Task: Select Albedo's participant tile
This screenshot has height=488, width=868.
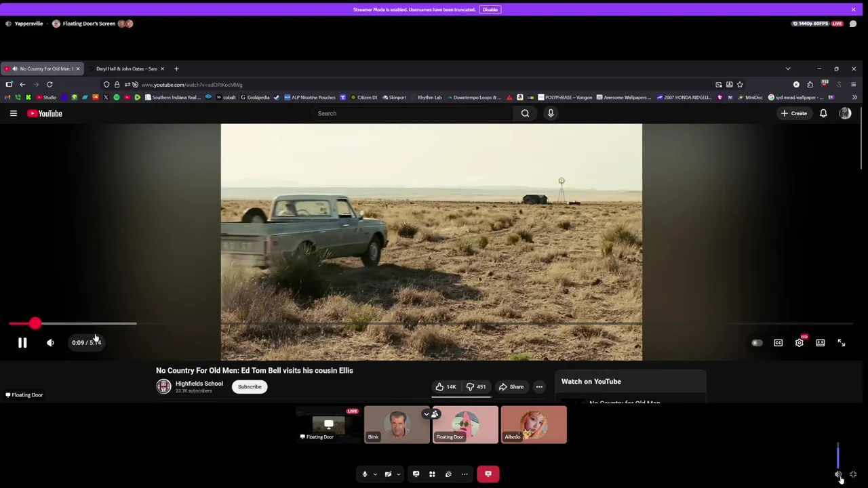Action: click(x=534, y=425)
